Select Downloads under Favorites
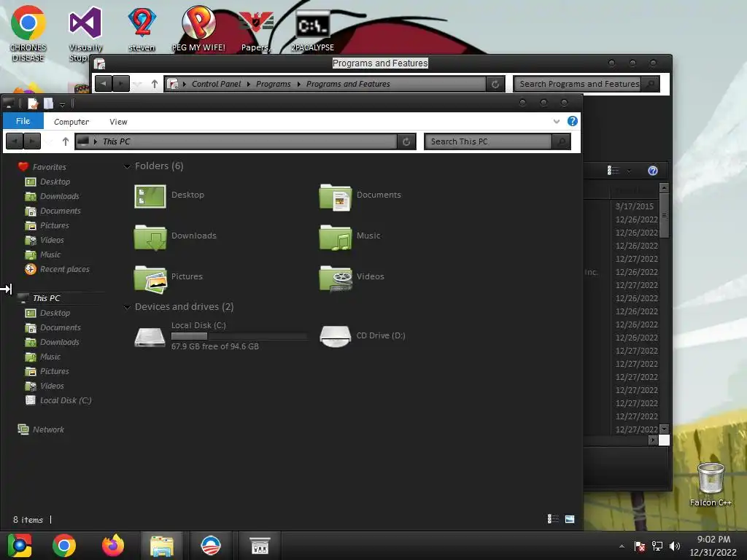747x560 pixels. click(60, 196)
